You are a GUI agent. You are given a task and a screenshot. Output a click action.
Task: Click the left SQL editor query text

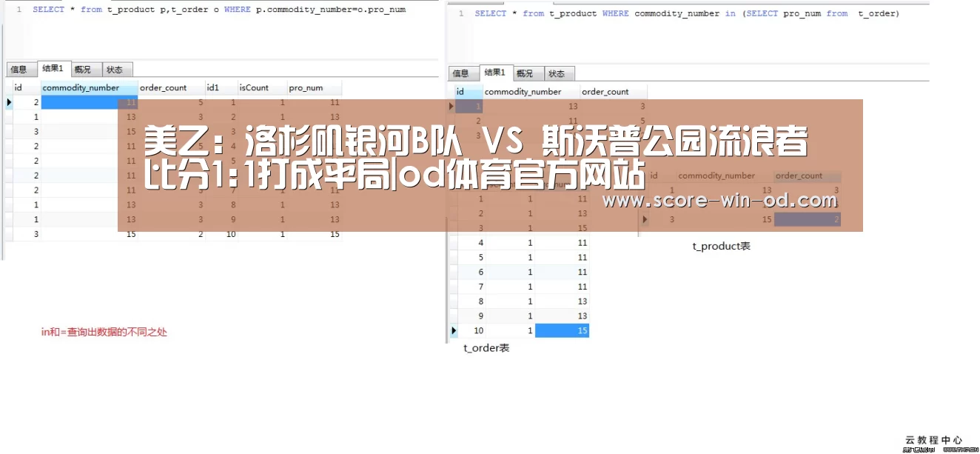219,10
